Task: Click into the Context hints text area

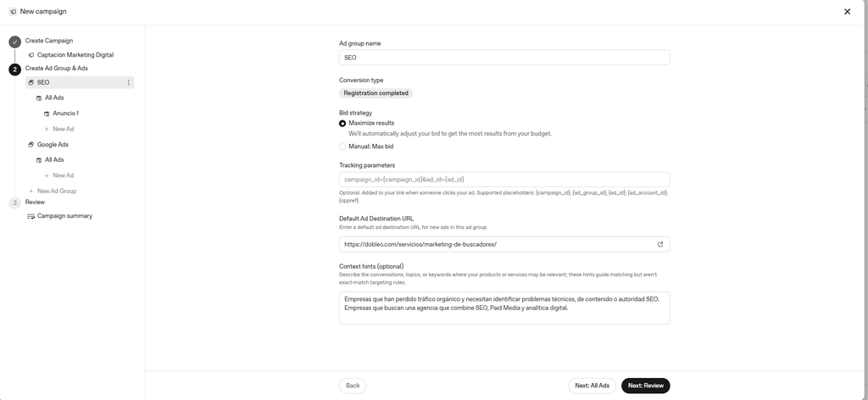Action: pos(504,308)
